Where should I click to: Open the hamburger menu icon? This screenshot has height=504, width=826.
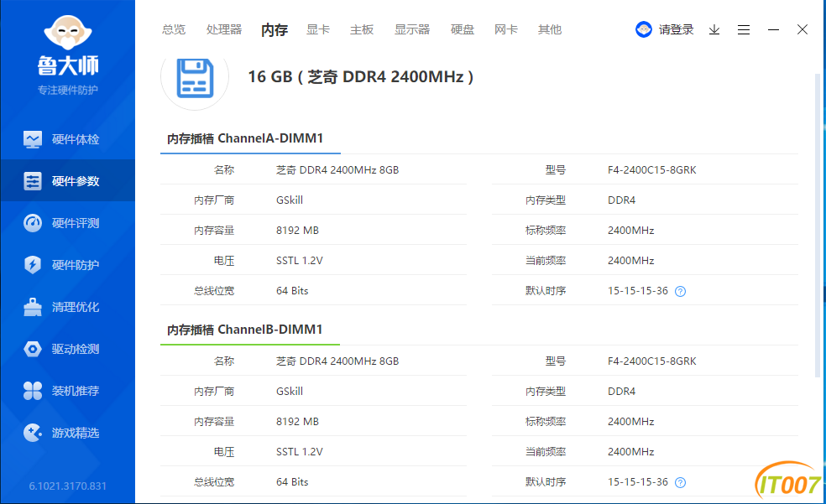tap(743, 29)
